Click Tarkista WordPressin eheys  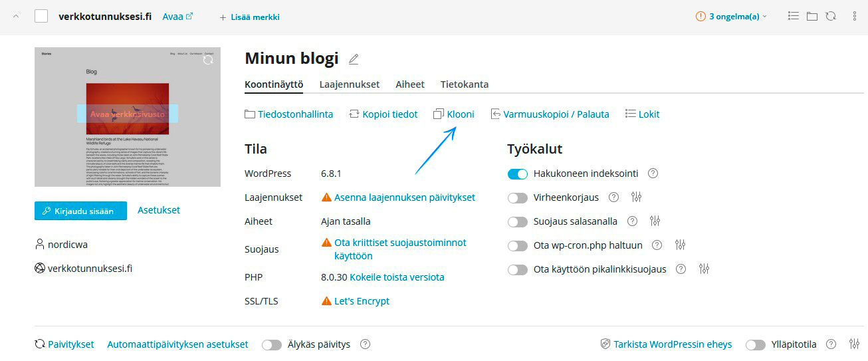click(666, 344)
